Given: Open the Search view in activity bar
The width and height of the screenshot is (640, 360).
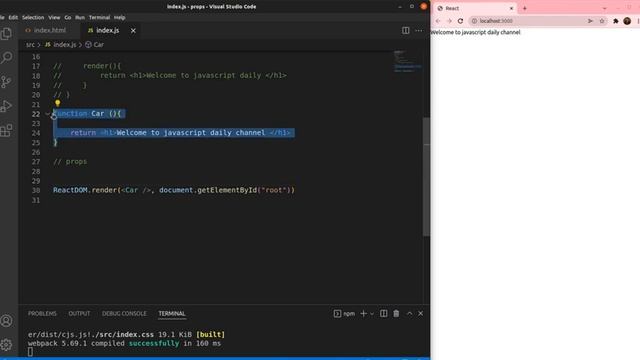Looking at the screenshot, I should tap(7, 58).
